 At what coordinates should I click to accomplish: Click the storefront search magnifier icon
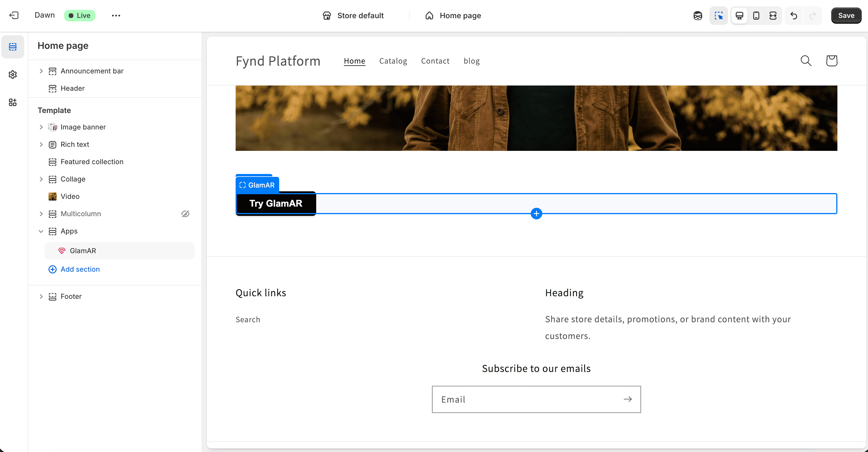(x=806, y=61)
